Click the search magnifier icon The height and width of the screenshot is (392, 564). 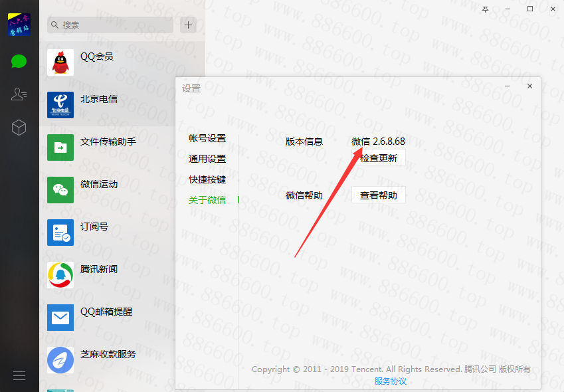(54, 25)
